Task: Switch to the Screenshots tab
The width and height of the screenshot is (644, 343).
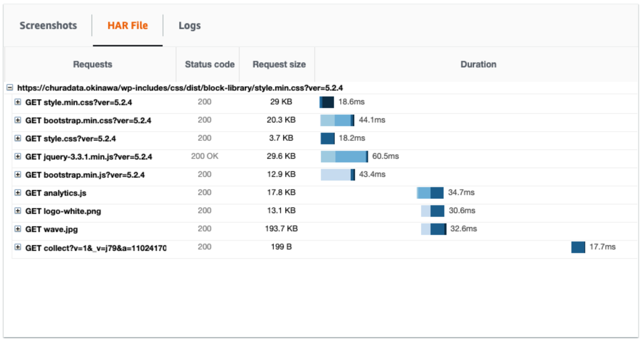Action: (48, 25)
